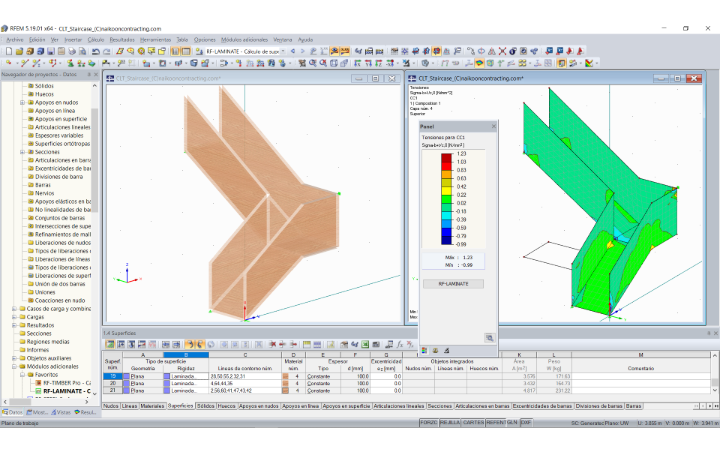
Task: Expand the Secciones tree node under model data
Action: pos(22,152)
